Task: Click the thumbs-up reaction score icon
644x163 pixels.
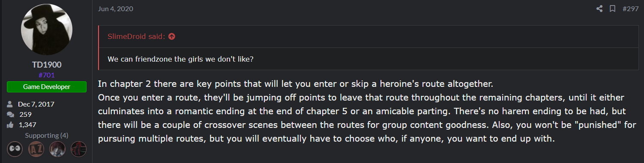Action: point(10,124)
